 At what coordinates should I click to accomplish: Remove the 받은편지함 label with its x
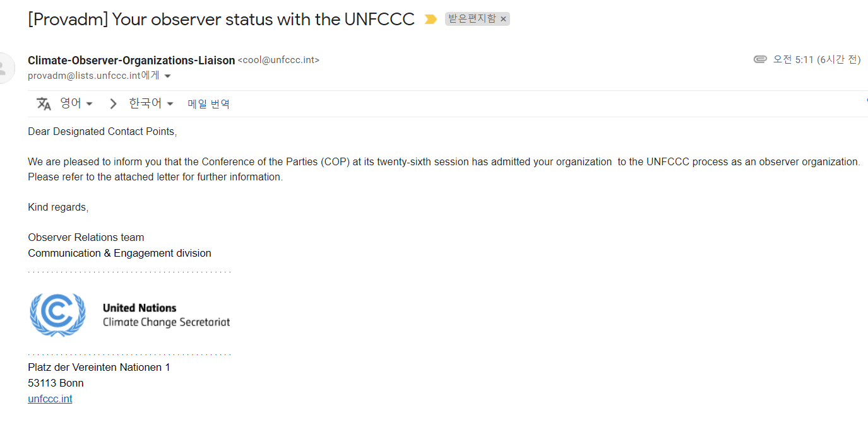coord(503,20)
